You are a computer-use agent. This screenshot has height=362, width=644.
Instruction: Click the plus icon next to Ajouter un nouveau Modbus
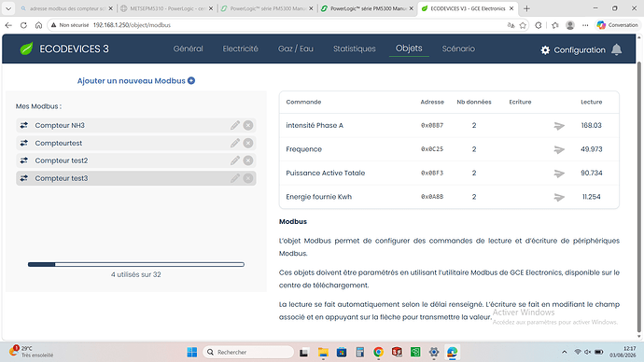[x=191, y=81]
